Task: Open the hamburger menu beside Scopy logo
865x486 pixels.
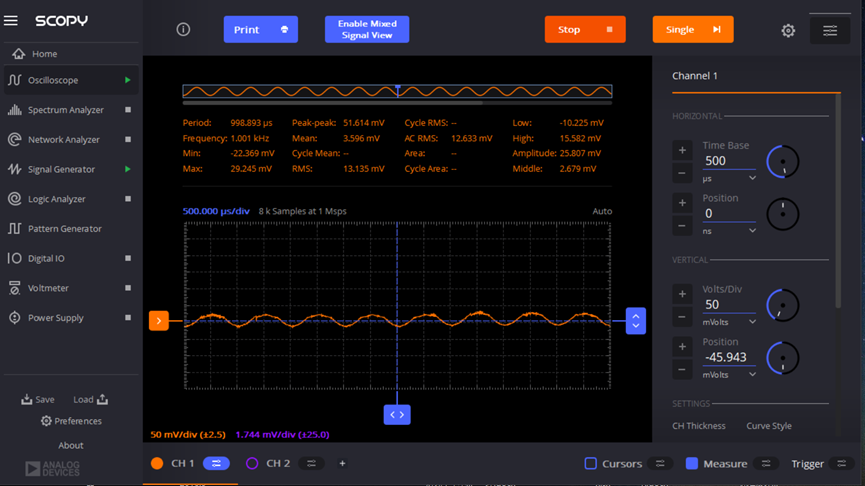Action: 10,21
